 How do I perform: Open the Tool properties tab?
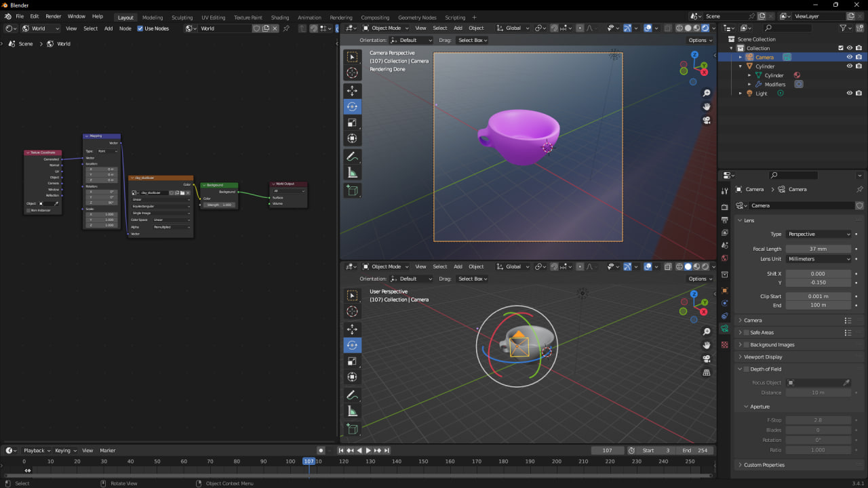(x=725, y=191)
